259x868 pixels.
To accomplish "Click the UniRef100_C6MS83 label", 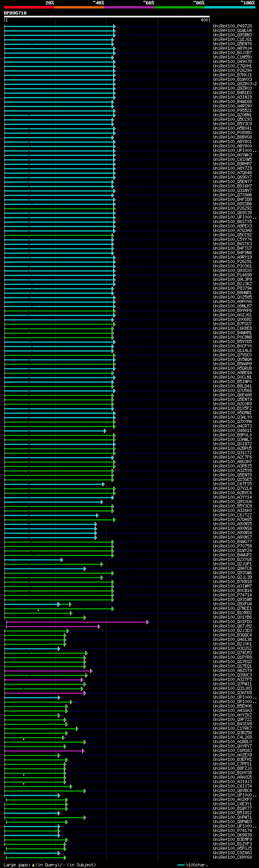I will coord(232,750).
